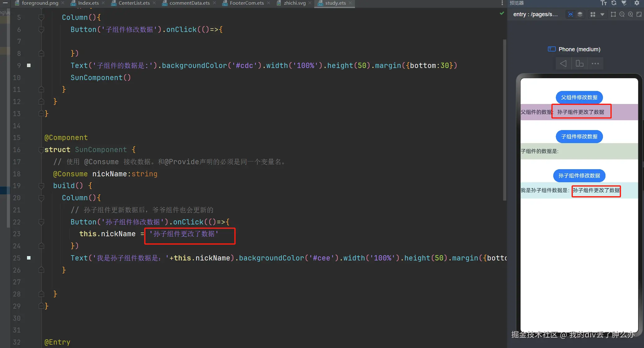Toggle the inspector eye mode
The width and height of the screenshot is (644, 348).
coord(570,14)
